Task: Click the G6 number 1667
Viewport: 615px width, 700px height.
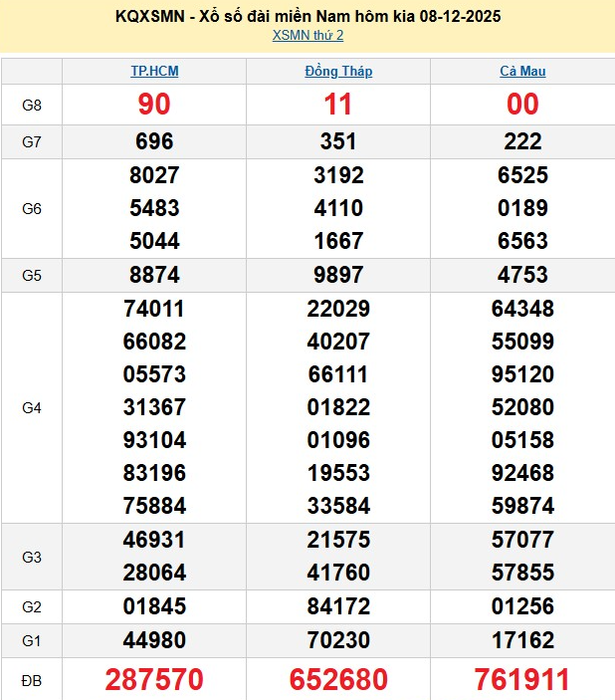Action: (338, 241)
